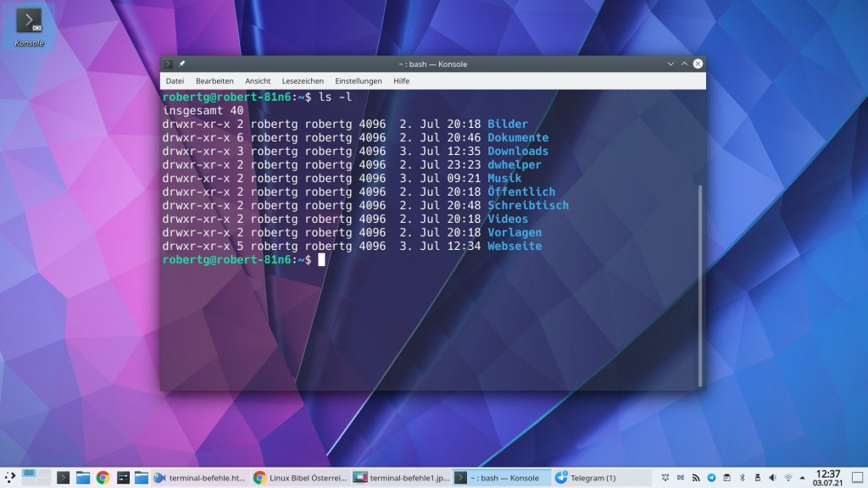Open the removable devices tray icon
Viewport: 868px width, 488px height.
pyautogui.click(x=757, y=478)
